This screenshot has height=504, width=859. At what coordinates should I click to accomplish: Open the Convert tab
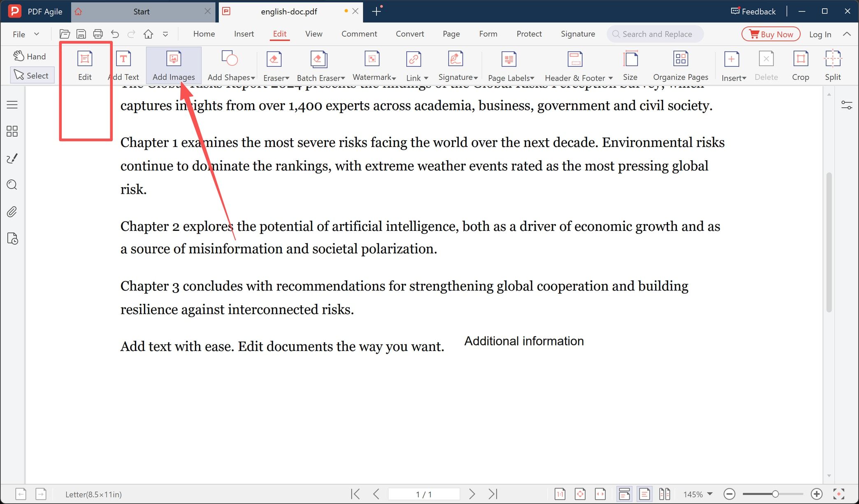[x=410, y=34]
